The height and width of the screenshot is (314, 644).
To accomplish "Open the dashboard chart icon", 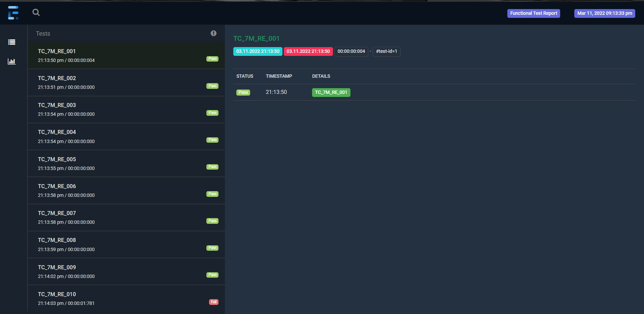I will point(12,62).
